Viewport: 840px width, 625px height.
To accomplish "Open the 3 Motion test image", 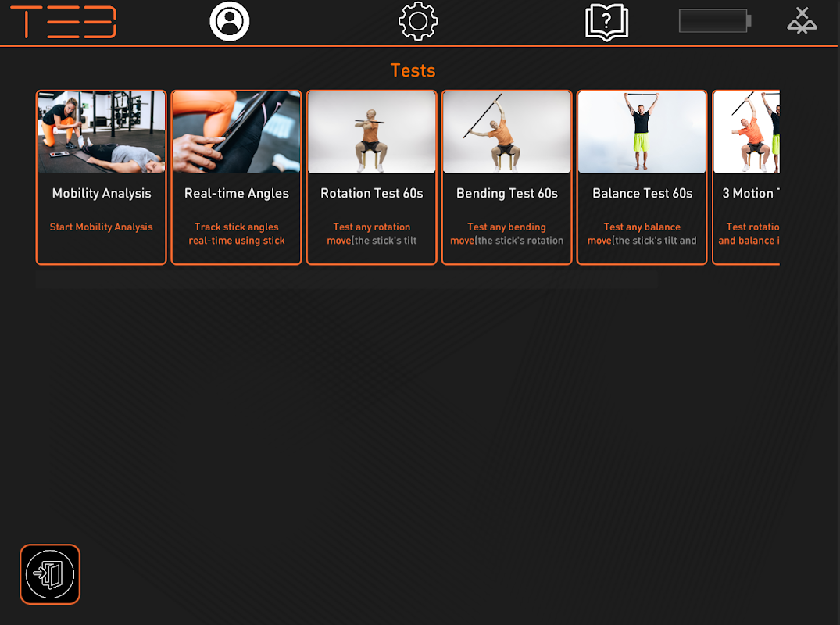I will pos(747,132).
